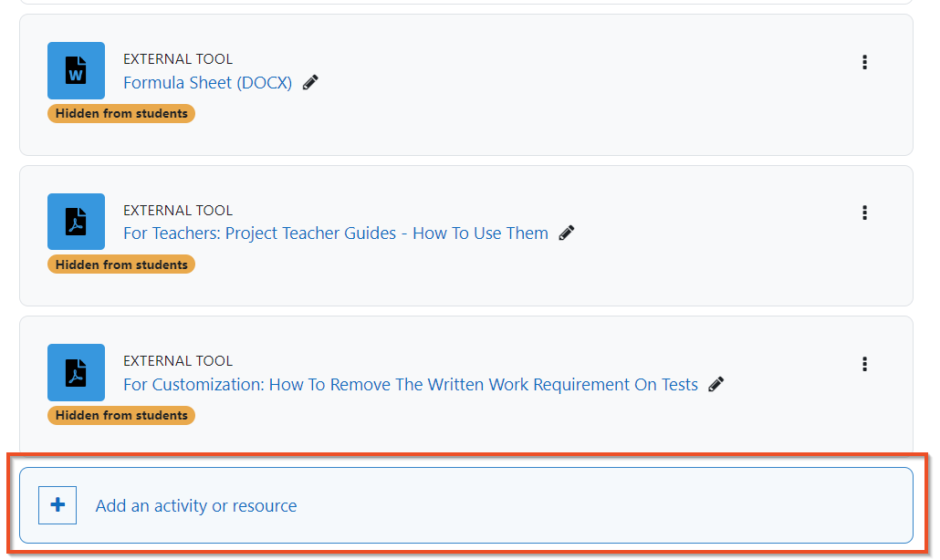This screenshot has width=940, height=560.
Task: Open How To Remove Written Work Requirement link
Action: [x=411, y=385]
